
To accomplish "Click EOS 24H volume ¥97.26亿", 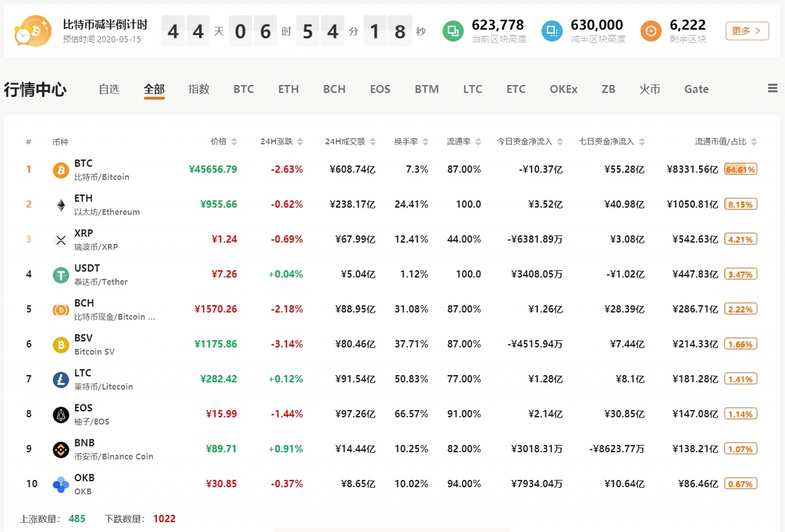I will pos(355,414).
